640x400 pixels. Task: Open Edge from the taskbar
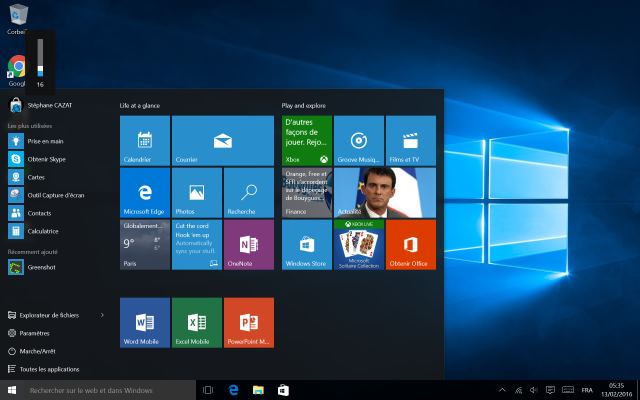[x=233, y=390]
